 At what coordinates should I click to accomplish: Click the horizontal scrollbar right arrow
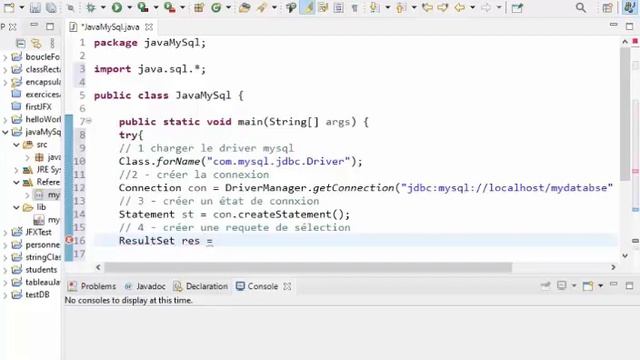point(613,267)
